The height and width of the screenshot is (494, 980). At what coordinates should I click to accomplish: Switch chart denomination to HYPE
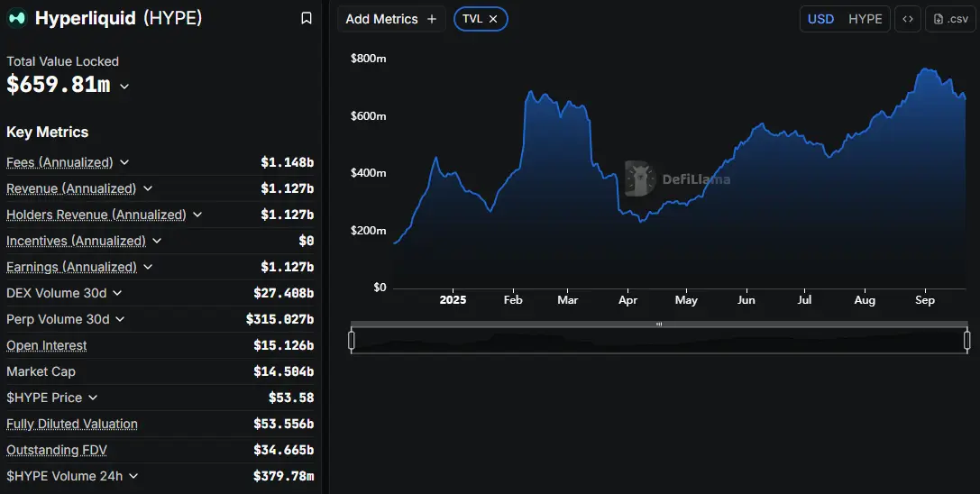point(866,19)
